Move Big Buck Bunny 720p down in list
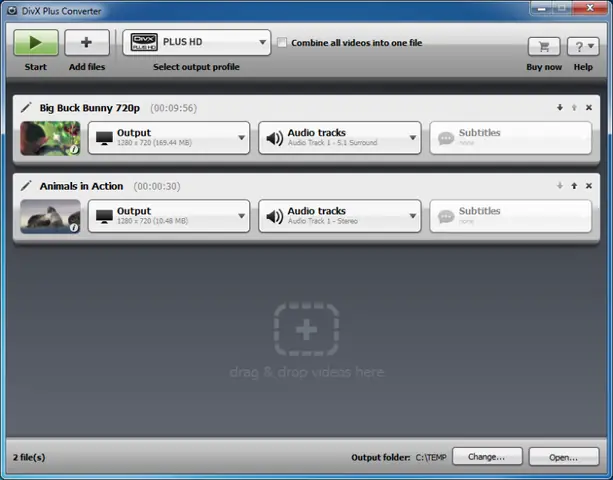This screenshot has width=613, height=480. 559,108
